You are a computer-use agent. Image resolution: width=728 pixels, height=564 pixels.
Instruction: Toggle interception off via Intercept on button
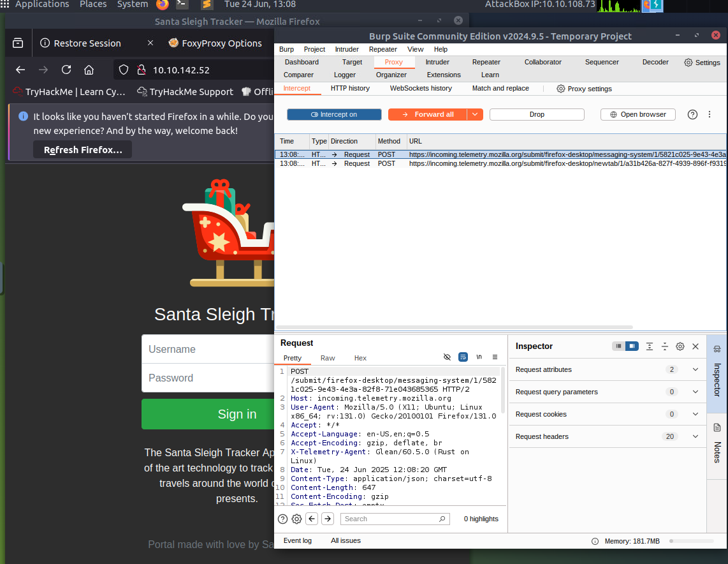(x=334, y=114)
